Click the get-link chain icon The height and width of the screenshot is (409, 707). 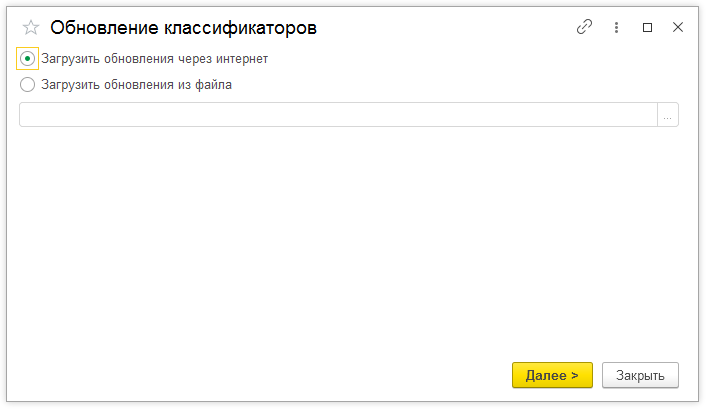tap(585, 28)
